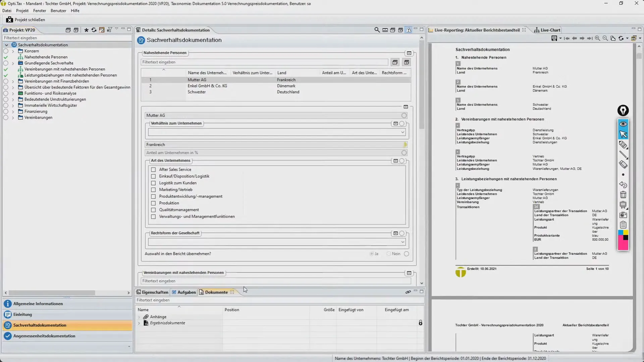Click the whiteboard easel annotation tool
Image resolution: width=644 pixels, height=362 pixels.
pos(623,205)
